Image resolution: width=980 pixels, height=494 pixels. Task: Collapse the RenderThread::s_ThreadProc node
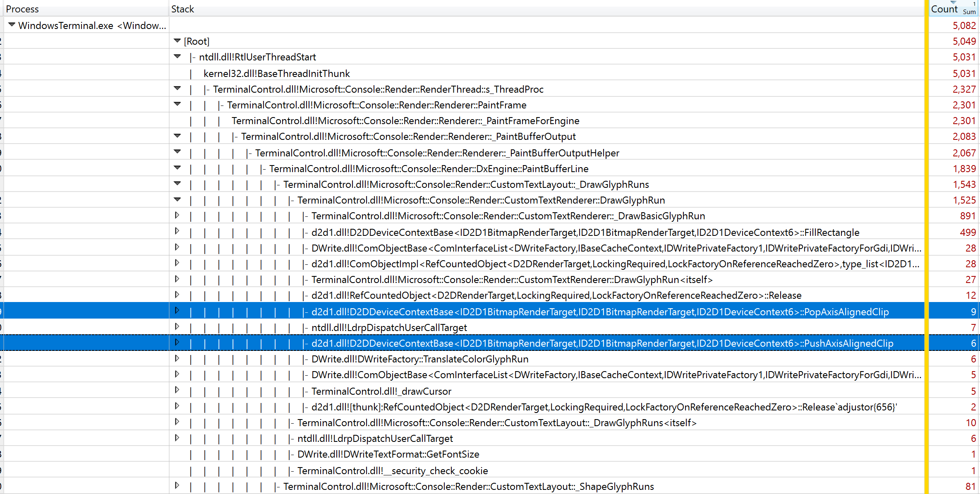pos(177,88)
